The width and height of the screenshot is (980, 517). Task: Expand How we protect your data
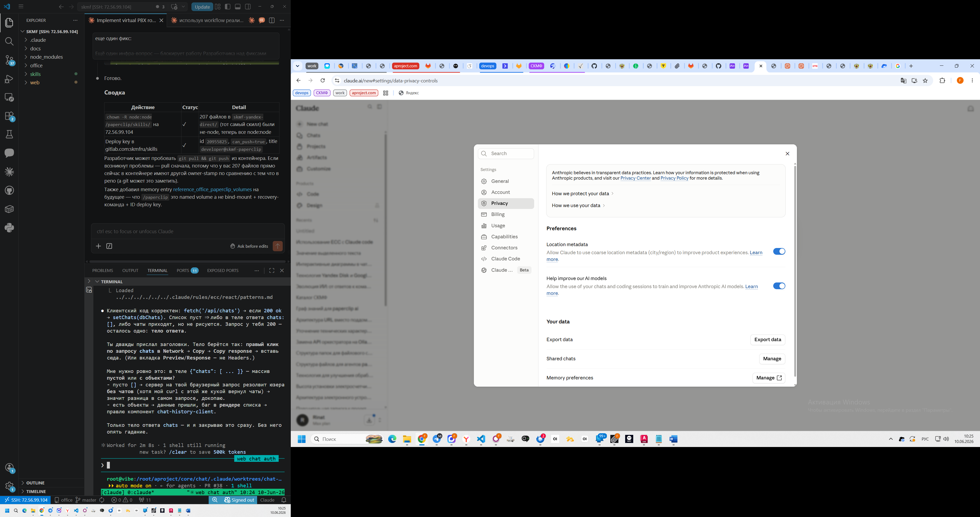pyautogui.click(x=582, y=194)
